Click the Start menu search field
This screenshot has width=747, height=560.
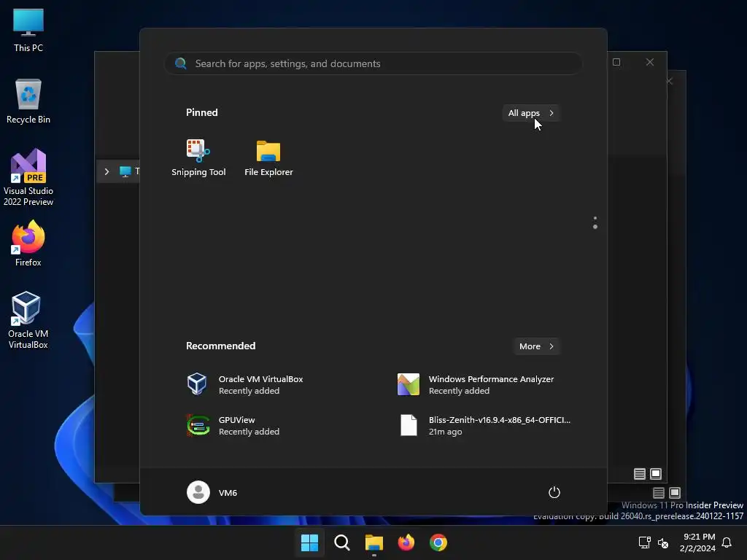click(373, 63)
